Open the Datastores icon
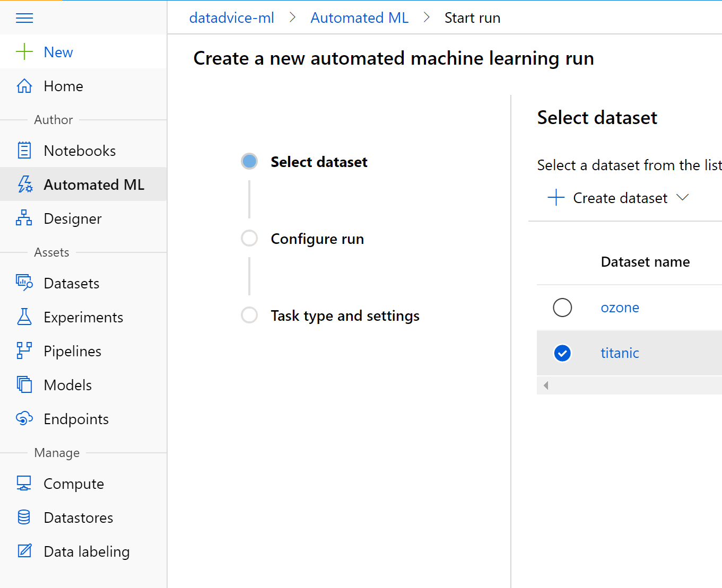The height and width of the screenshot is (588, 722). pyautogui.click(x=24, y=517)
